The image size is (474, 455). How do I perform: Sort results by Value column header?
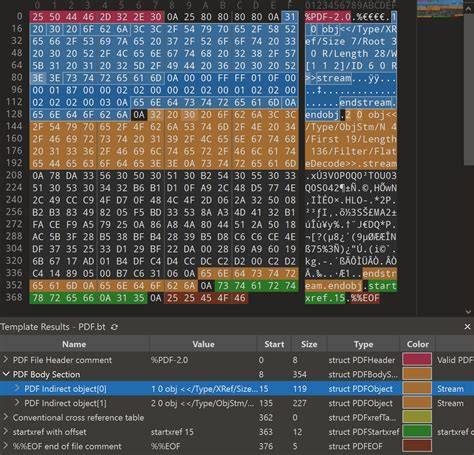point(203,344)
